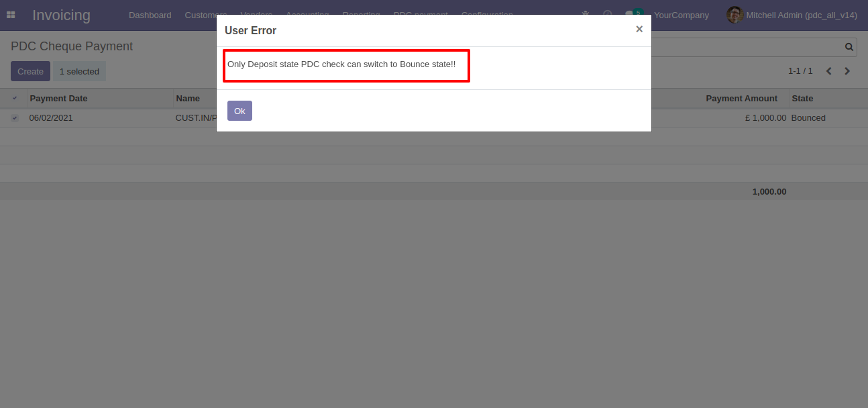Sort by the State column header

(x=802, y=98)
